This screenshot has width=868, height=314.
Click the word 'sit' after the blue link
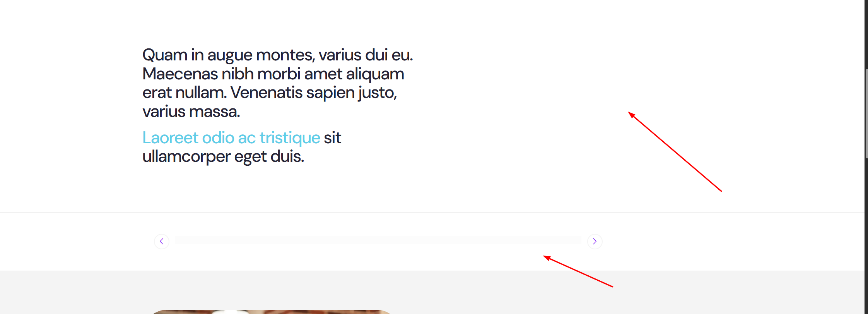point(333,138)
